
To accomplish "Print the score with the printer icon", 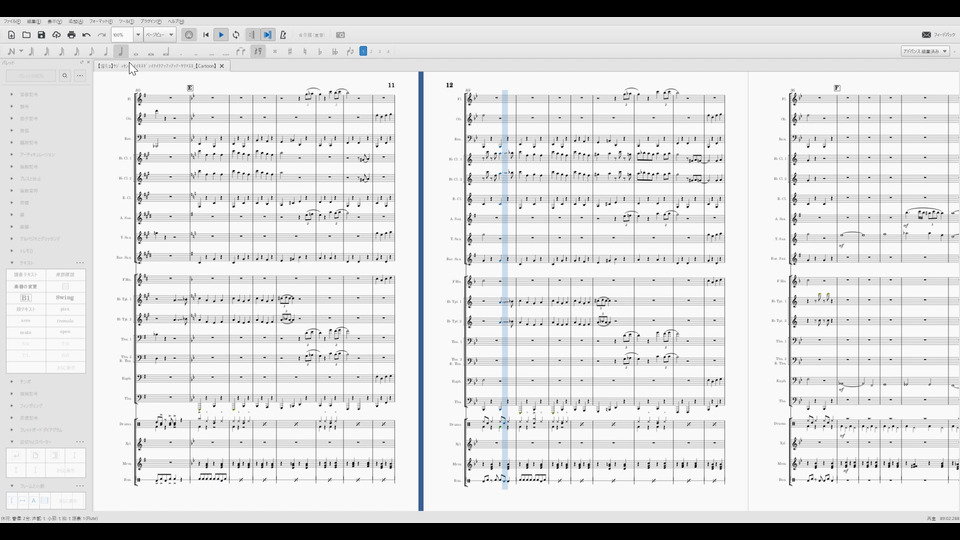I will pyautogui.click(x=71, y=35).
